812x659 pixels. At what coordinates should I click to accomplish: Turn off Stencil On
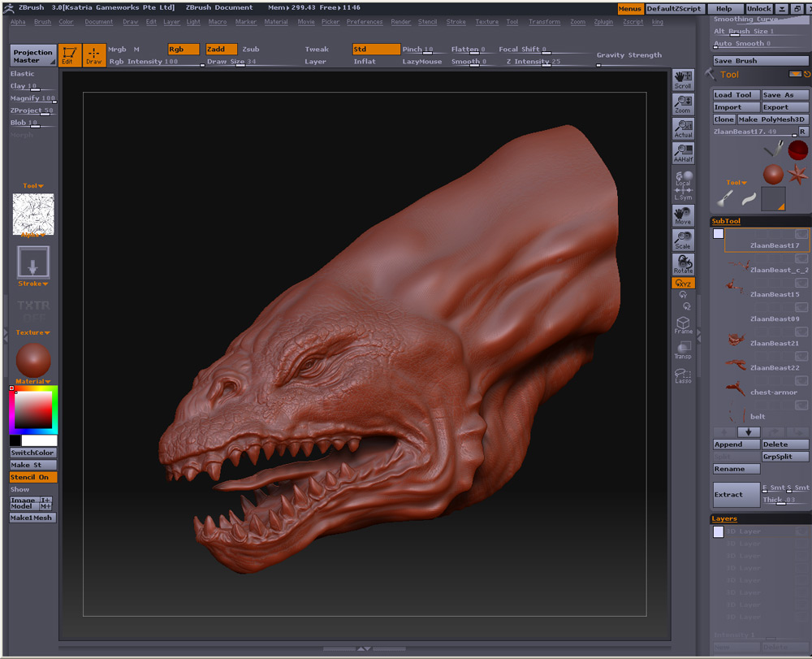click(33, 477)
